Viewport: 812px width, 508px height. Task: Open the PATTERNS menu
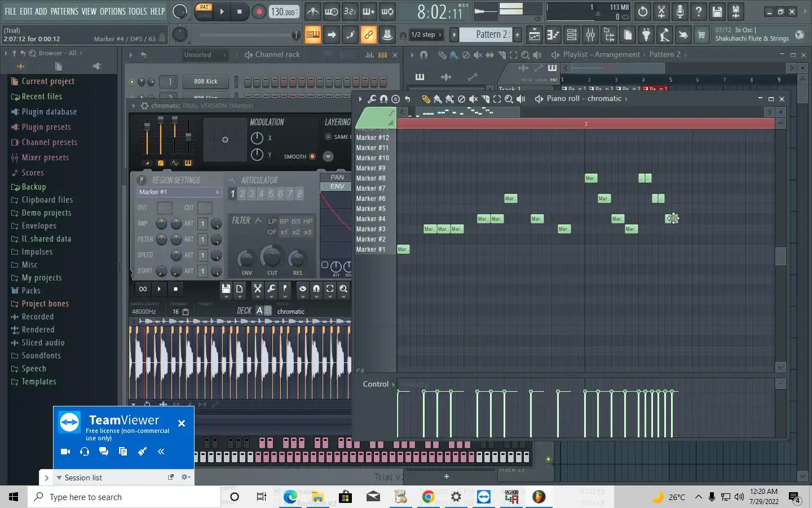click(64, 11)
